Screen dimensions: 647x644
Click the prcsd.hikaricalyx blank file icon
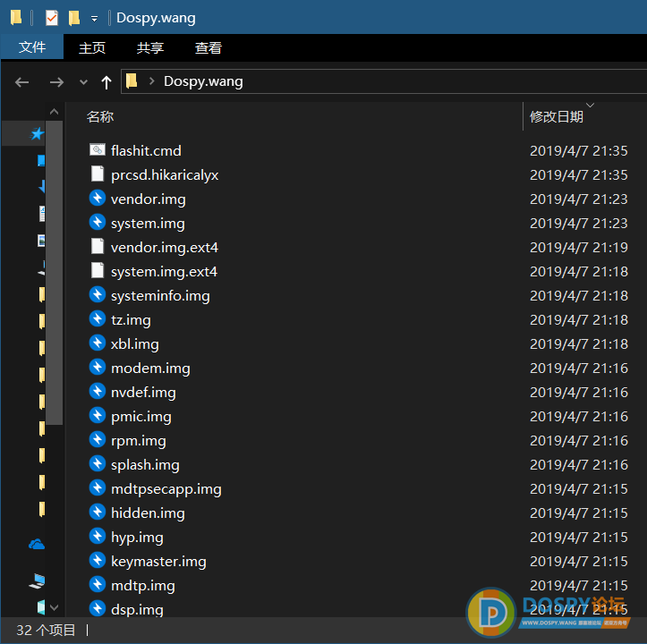coord(98,174)
